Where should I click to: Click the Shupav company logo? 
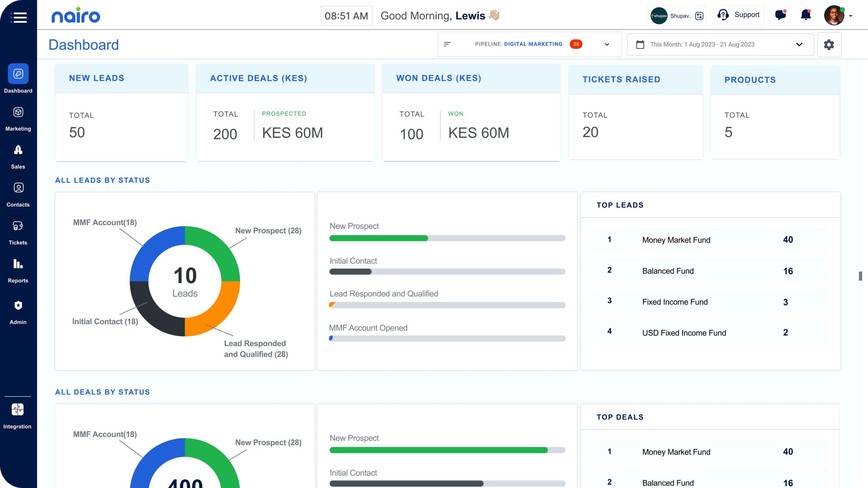coord(659,16)
